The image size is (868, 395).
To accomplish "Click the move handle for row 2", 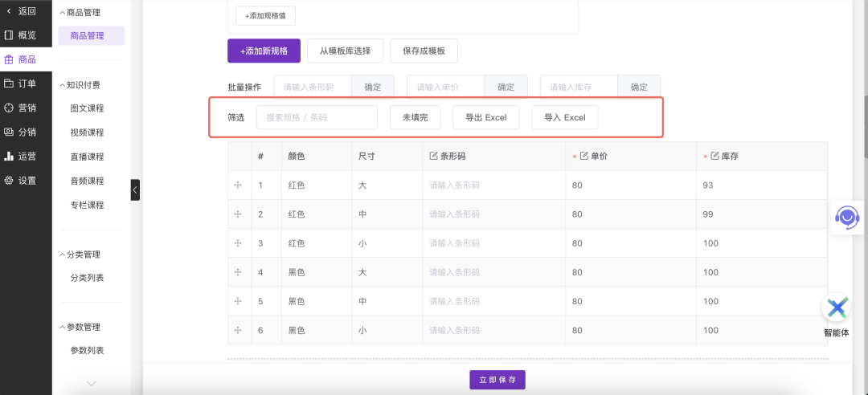I will (238, 214).
